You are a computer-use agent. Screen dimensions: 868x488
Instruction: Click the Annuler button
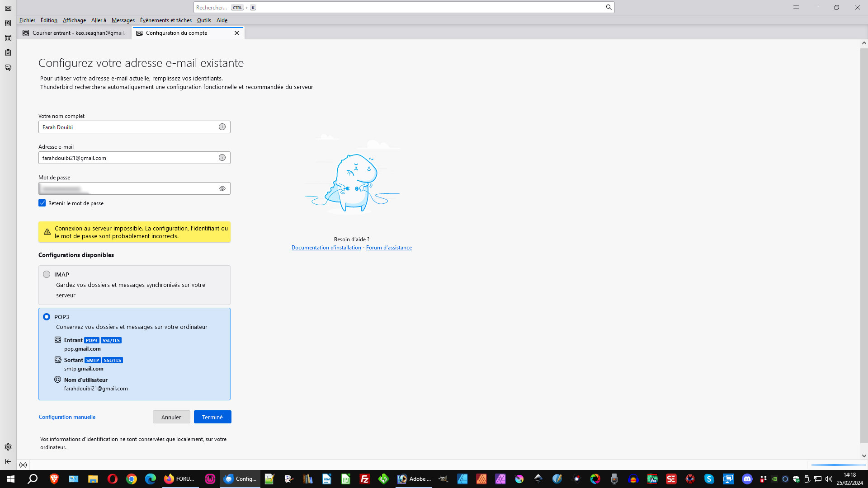pyautogui.click(x=171, y=417)
